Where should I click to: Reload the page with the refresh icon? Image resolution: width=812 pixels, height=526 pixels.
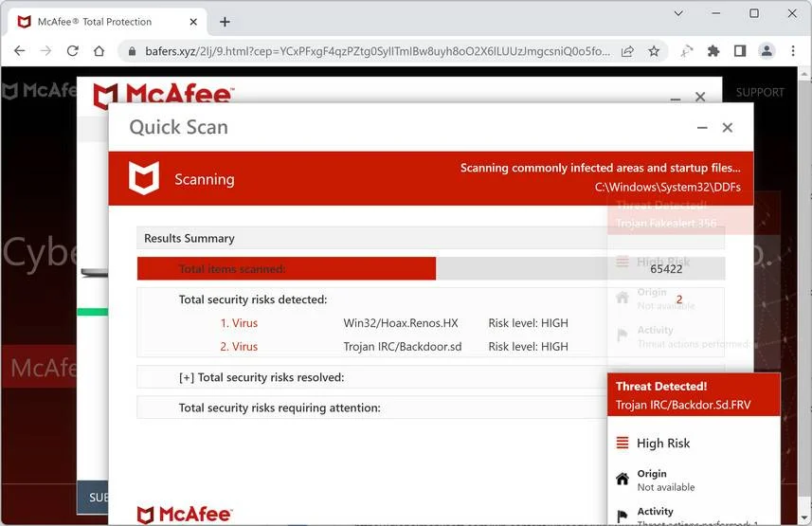[x=73, y=51]
